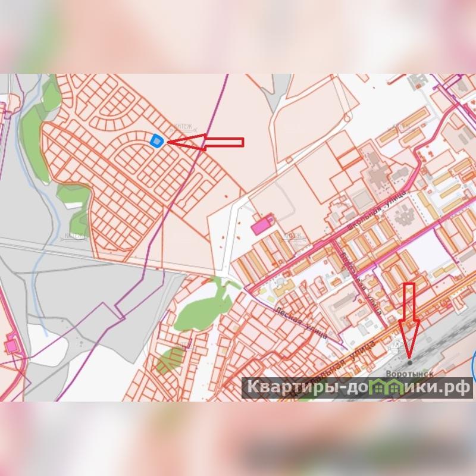Click the small pink building at left edge
476x476 pixels.
click(x=10, y=347)
